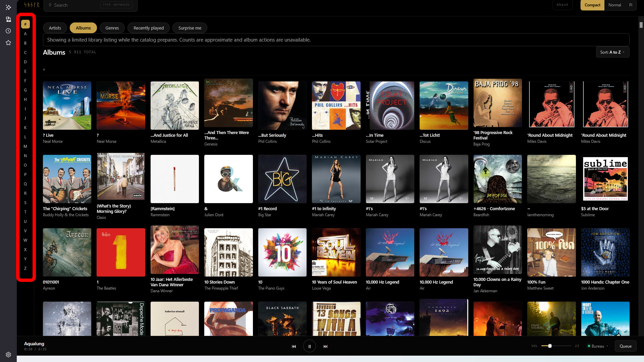Show the Recently played tab
Image resolution: width=644 pixels, height=362 pixels.
[149, 28]
